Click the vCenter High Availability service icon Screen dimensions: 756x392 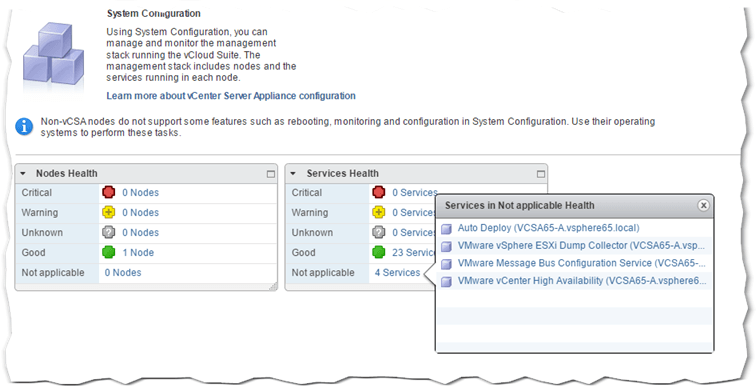point(446,282)
